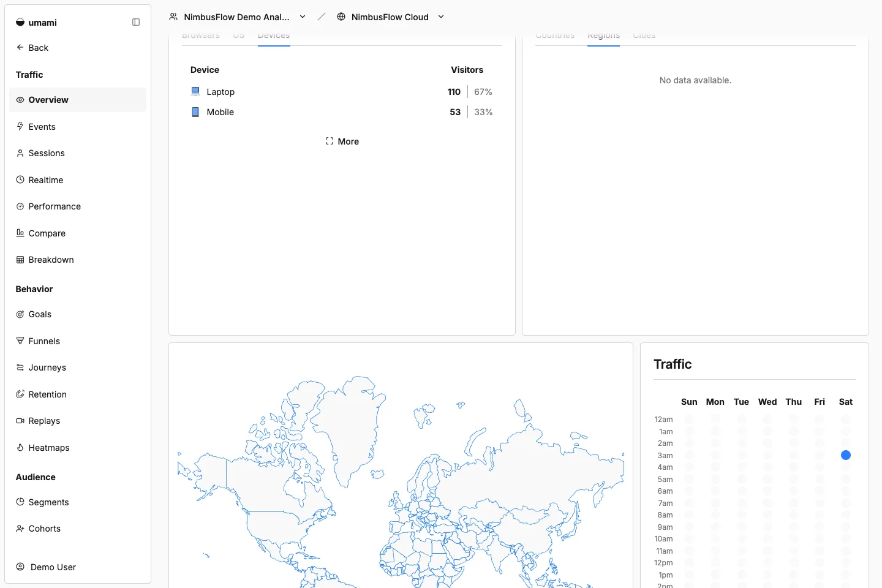The height and width of the screenshot is (588, 882).
Task: Click the Replays video icon
Action: point(20,421)
